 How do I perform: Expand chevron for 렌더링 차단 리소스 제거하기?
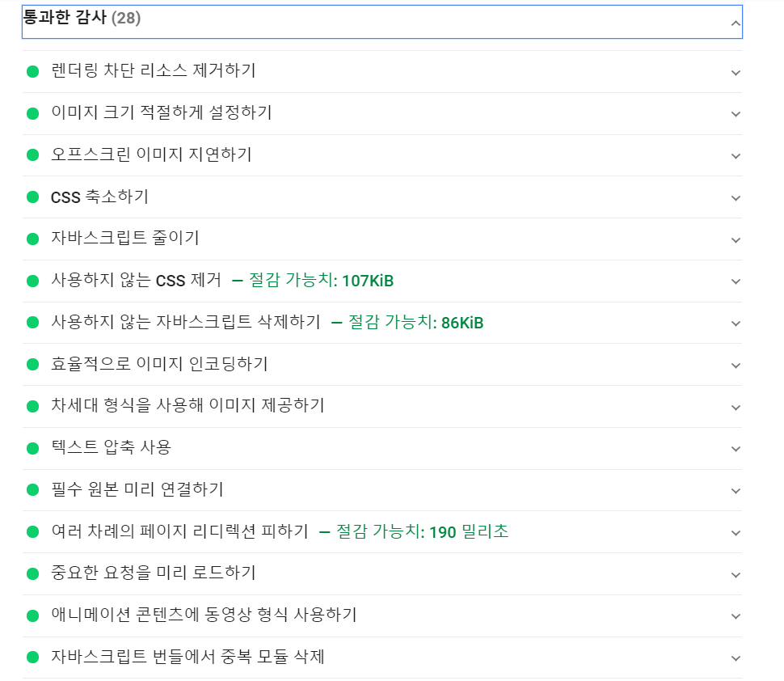[736, 73]
